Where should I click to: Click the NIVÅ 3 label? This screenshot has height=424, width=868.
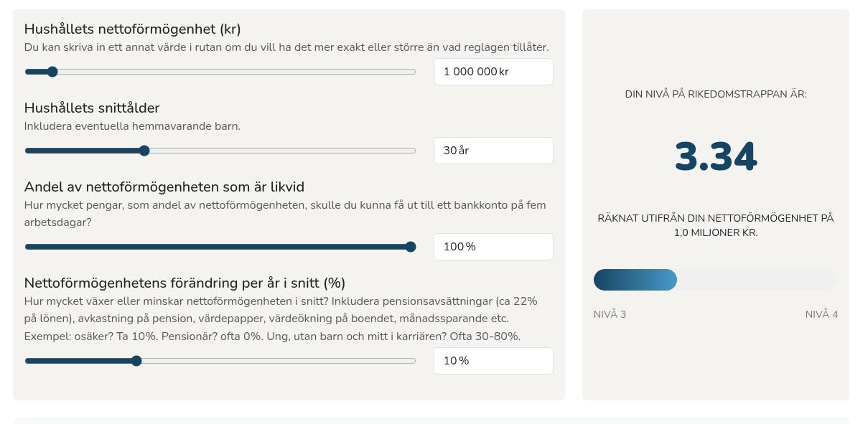point(610,314)
